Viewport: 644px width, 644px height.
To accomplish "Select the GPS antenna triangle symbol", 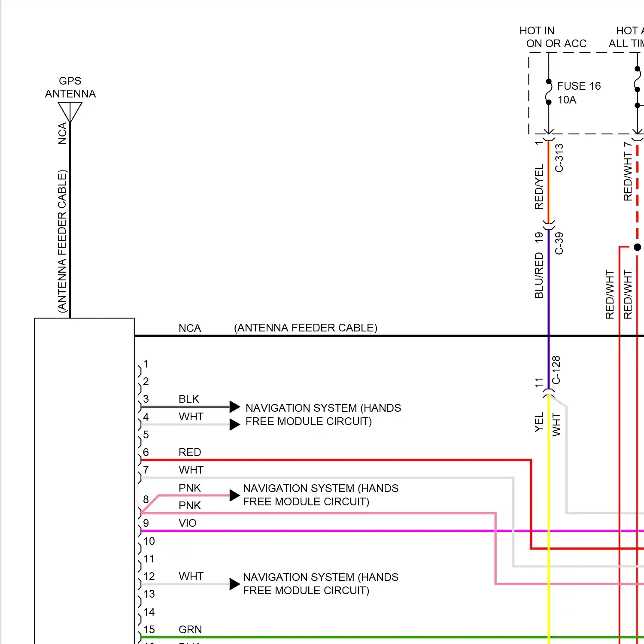I will 70,112.
